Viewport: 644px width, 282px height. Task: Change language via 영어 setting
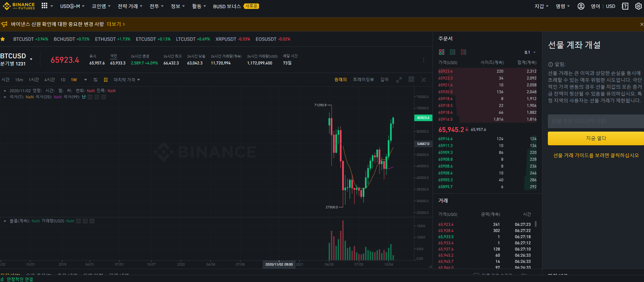[595, 6]
